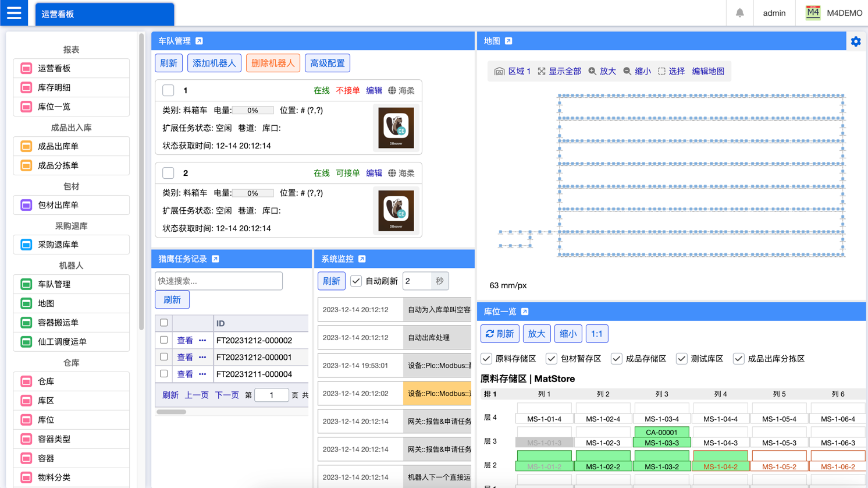Select row FT20231212-000002 checkbox
868x488 pixels.
point(164,340)
